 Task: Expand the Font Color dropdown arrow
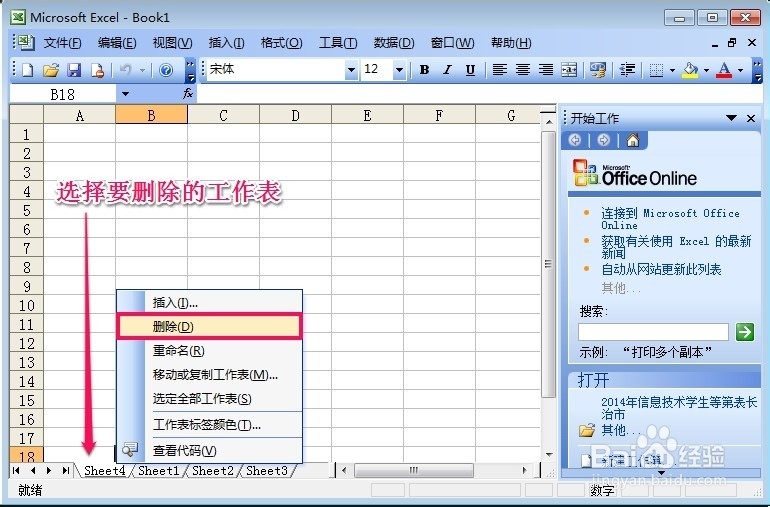click(x=740, y=70)
